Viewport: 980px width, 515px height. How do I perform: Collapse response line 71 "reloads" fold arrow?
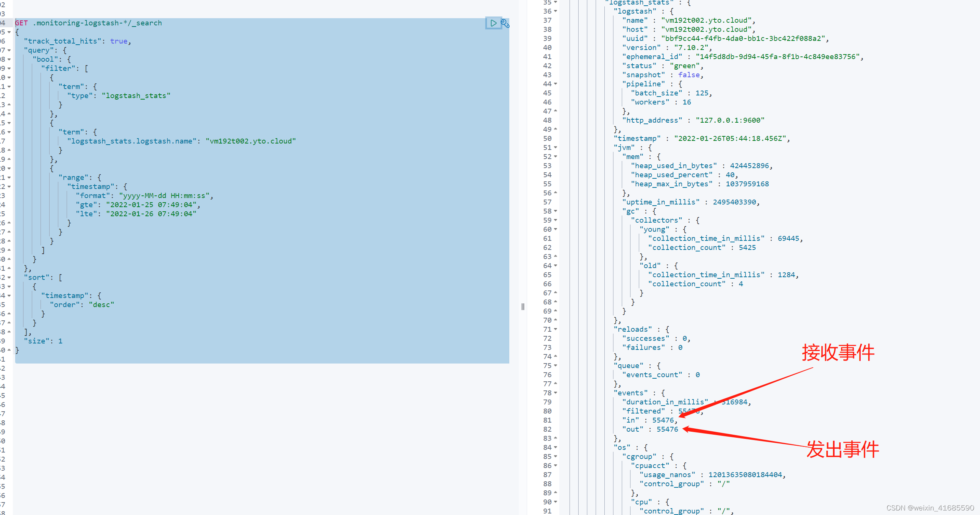pos(556,329)
